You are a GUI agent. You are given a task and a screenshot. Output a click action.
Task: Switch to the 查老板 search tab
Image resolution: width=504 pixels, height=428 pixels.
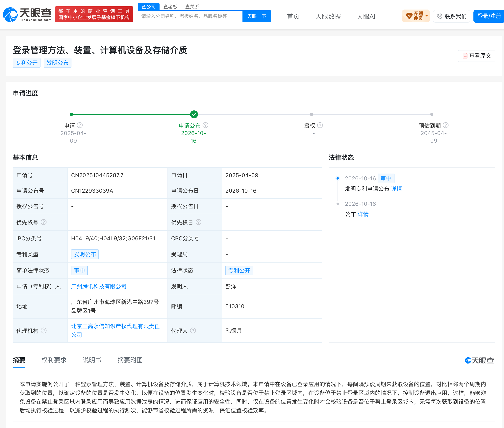pos(170,7)
